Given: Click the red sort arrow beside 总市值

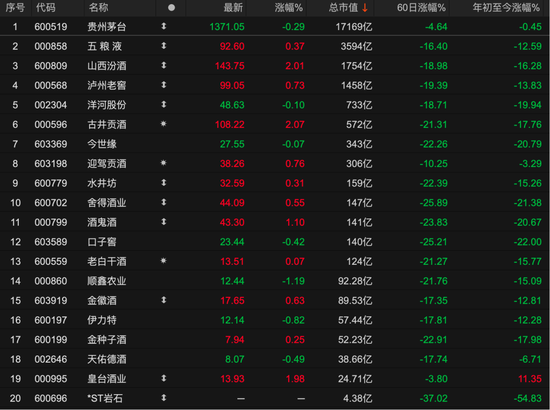Looking at the screenshot, I should [365, 7].
